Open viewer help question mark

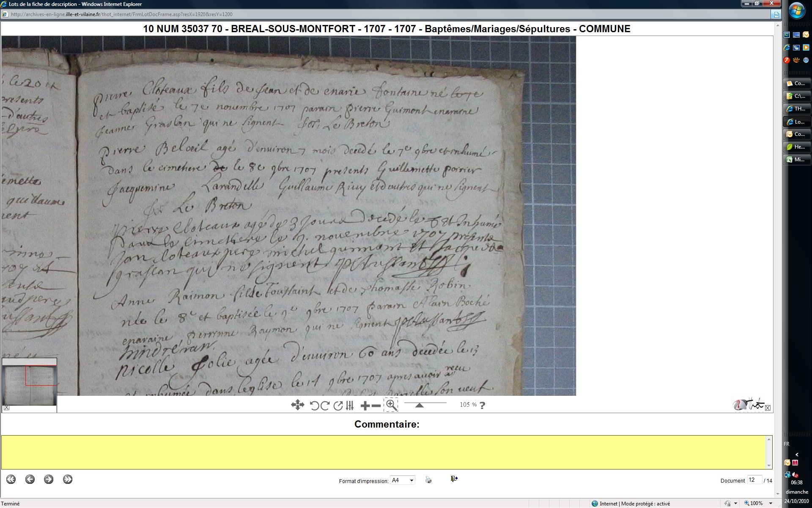point(482,405)
